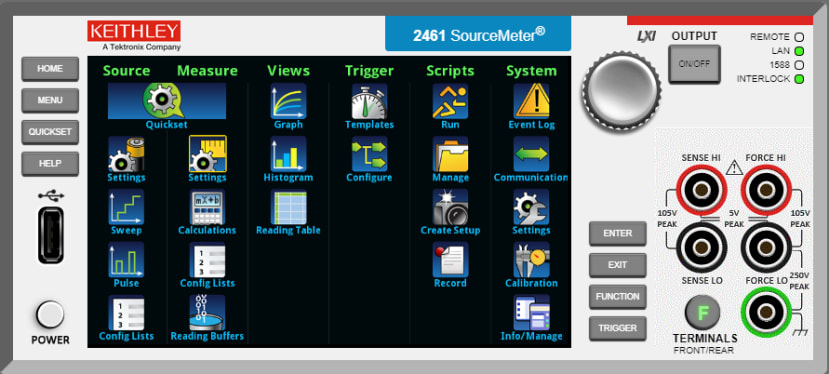Click the high-voltage warning triangle symbol

[734, 168]
